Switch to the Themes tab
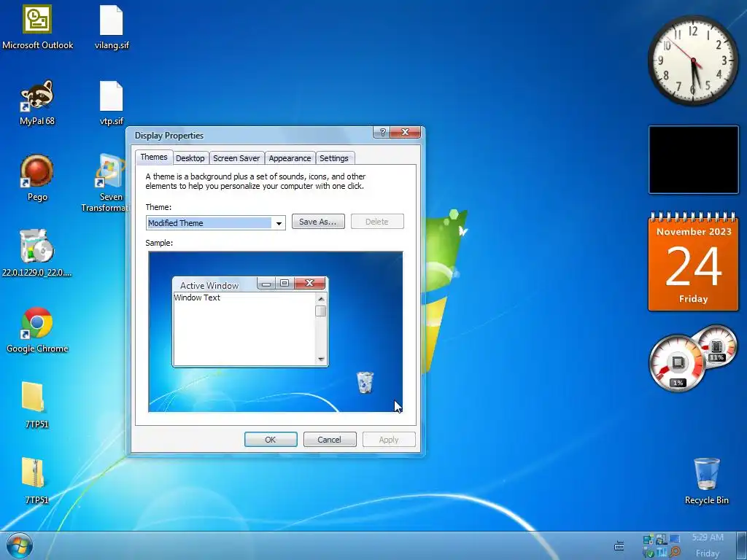 154,157
